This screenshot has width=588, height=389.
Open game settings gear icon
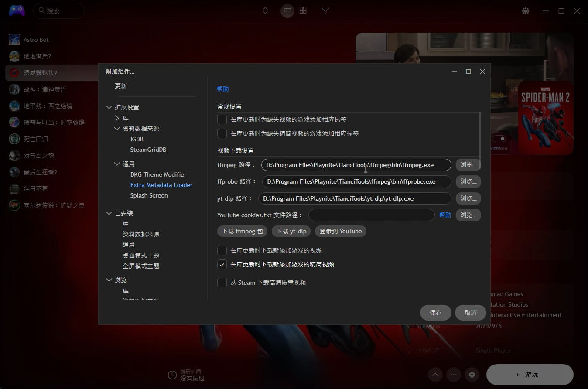point(472,375)
